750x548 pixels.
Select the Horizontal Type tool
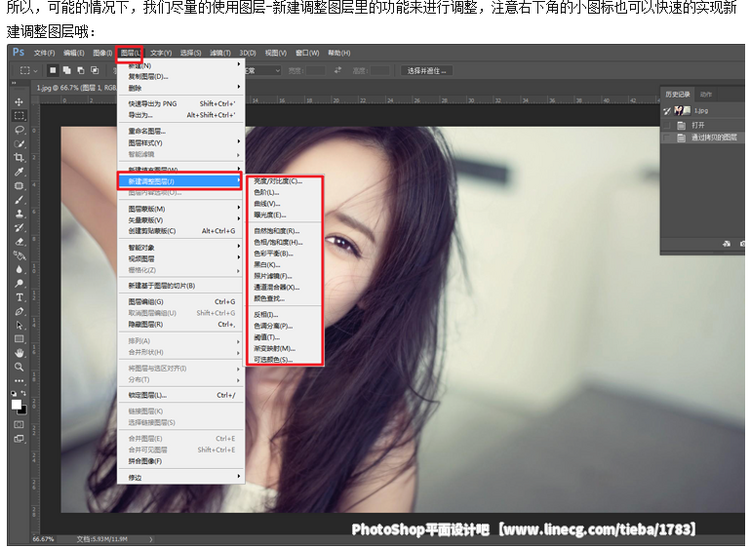[19, 297]
